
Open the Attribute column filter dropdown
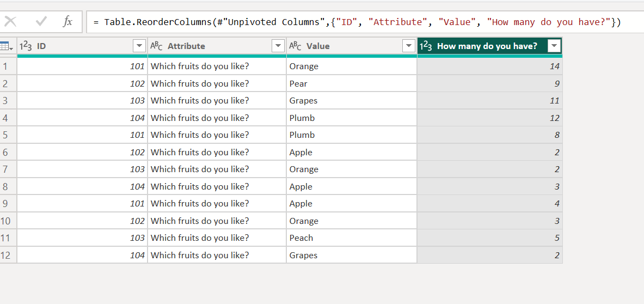tap(279, 46)
